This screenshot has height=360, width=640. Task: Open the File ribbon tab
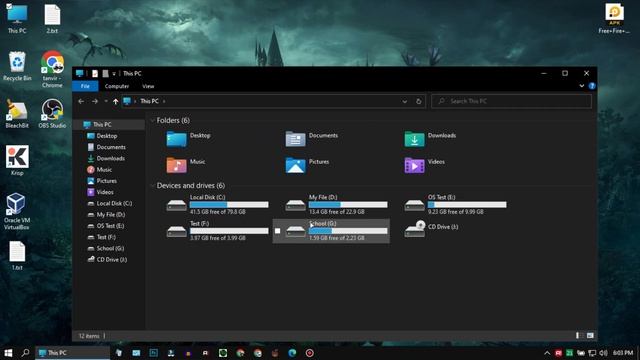pyautogui.click(x=85, y=86)
